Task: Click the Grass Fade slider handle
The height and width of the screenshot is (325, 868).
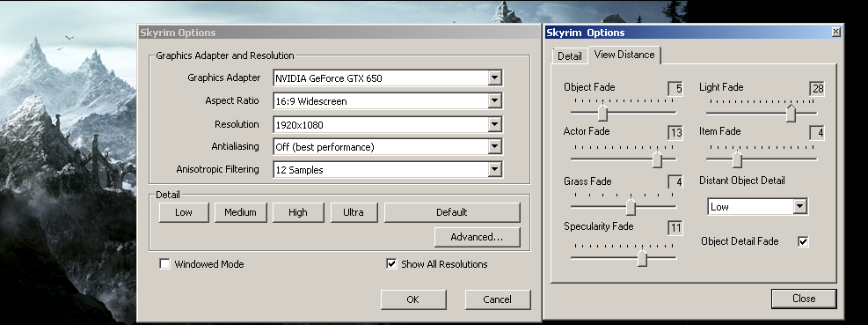Action: 631,207
